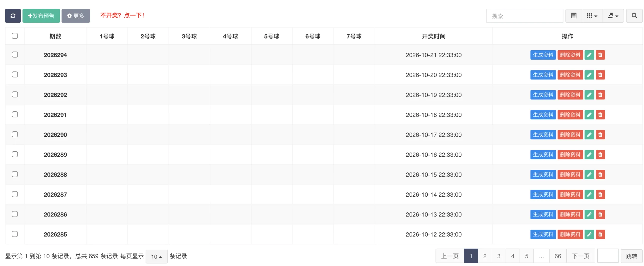Open the 10 records per page dropdown
The height and width of the screenshot is (266, 644).
pos(156,256)
